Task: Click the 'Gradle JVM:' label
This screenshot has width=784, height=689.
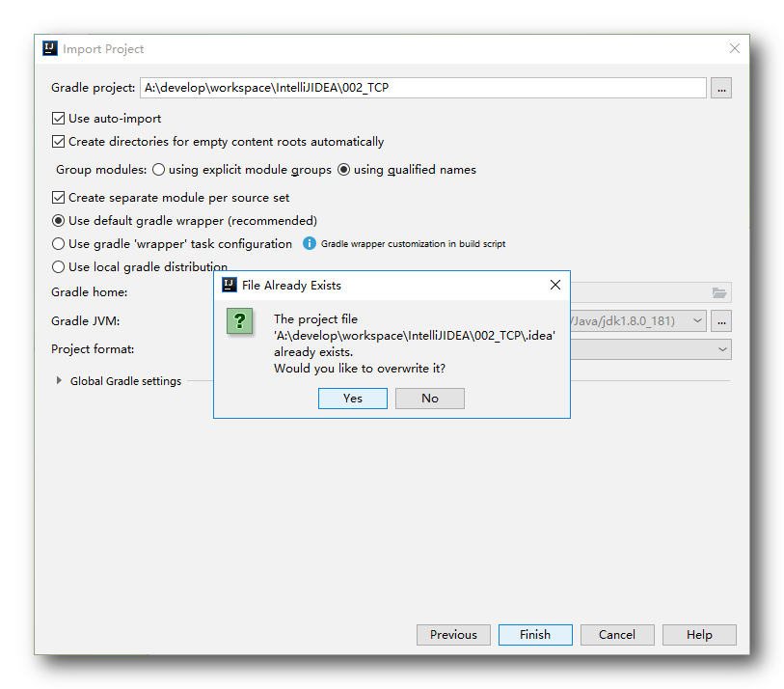Action: (86, 321)
